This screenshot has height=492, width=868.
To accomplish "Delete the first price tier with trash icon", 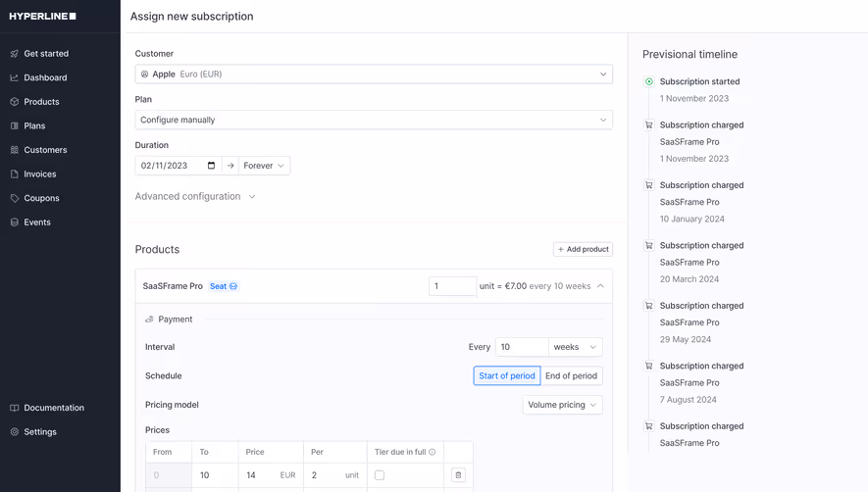I will (458, 474).
